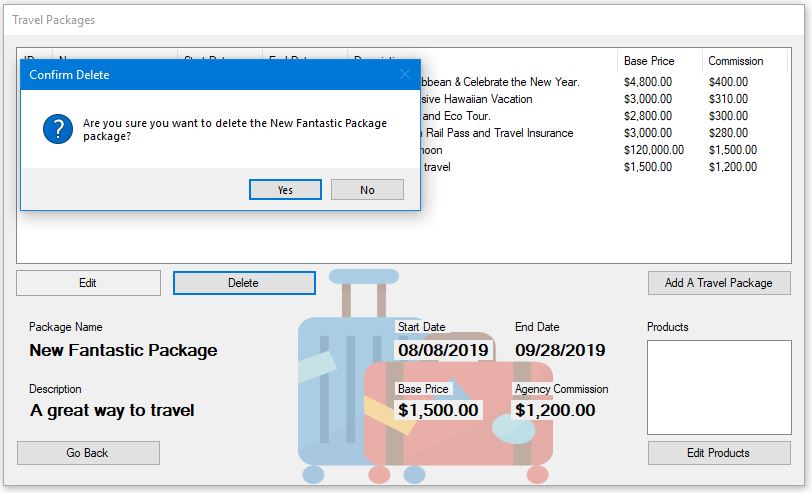Viewport: 812px width, 493px height.
Task: Sort by the Base Price column header
Action: [x=649, y=61]
